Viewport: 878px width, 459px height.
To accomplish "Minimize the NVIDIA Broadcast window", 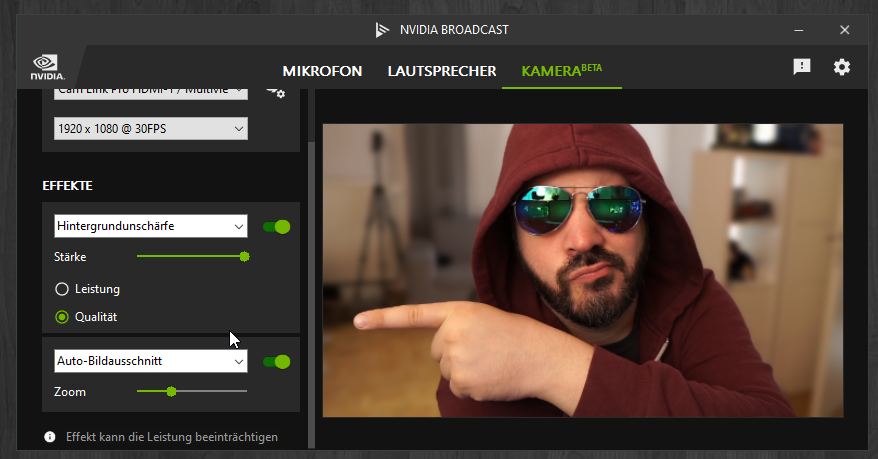I will point(798,30).
